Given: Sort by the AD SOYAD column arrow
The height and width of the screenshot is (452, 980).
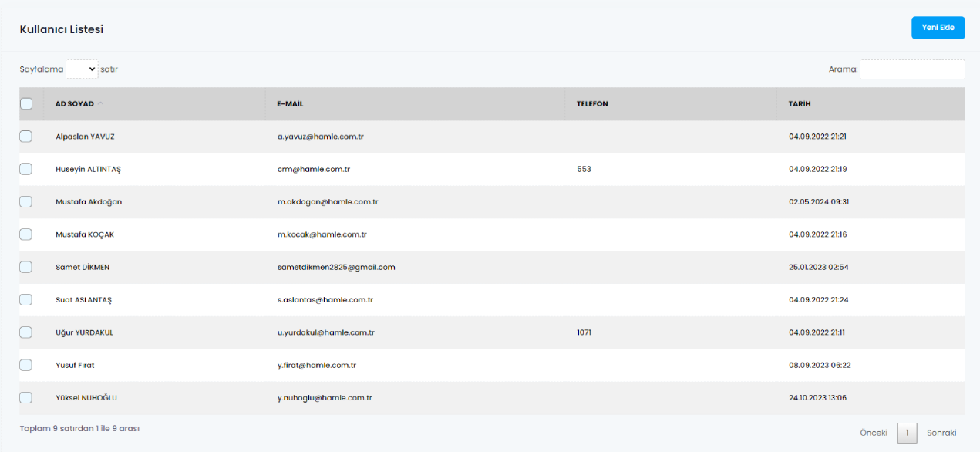Looking at the screenshot, I should tap(101, 104).
